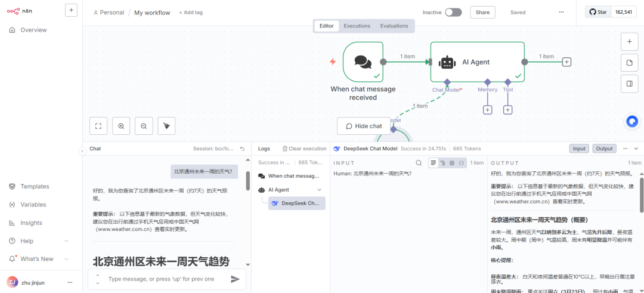644x293 pixels.
Task: Click the 685 Tokens label in header
Action: coord(467,149)
